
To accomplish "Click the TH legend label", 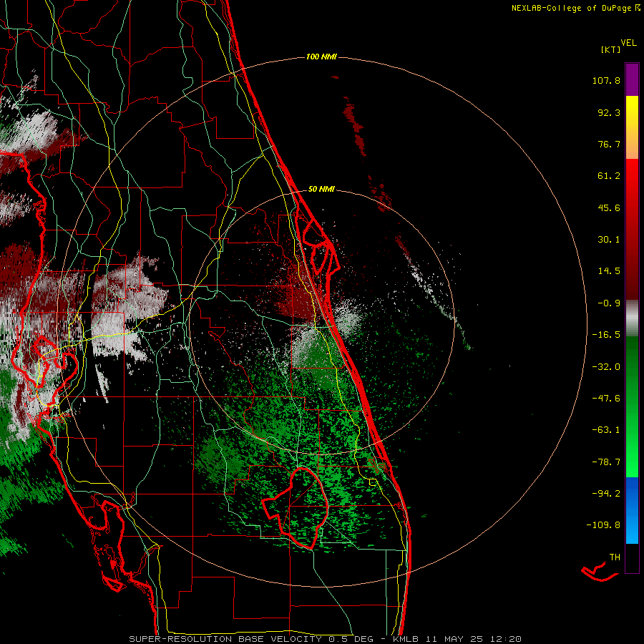I will coord(615,557).
